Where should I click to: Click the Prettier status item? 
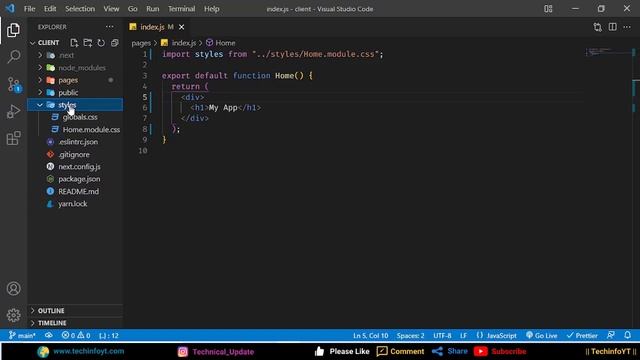pos(582,336)
